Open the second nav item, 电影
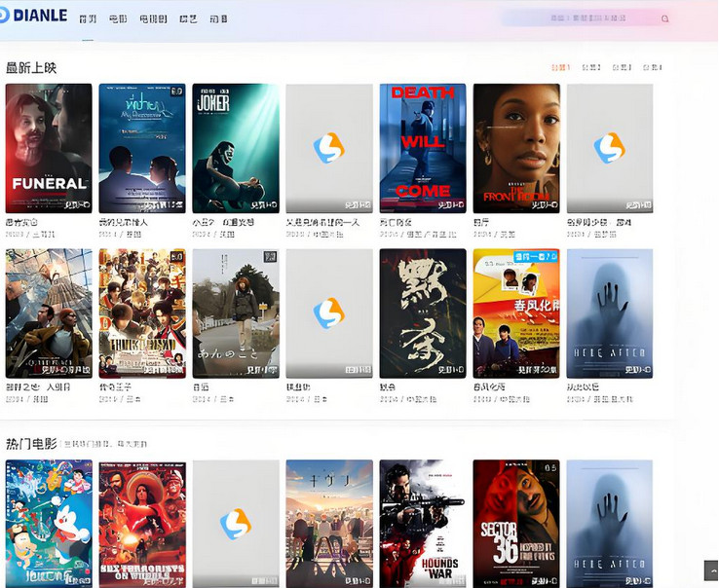The image size is (719, 588). pyautogui.click(x=118, y=18)
